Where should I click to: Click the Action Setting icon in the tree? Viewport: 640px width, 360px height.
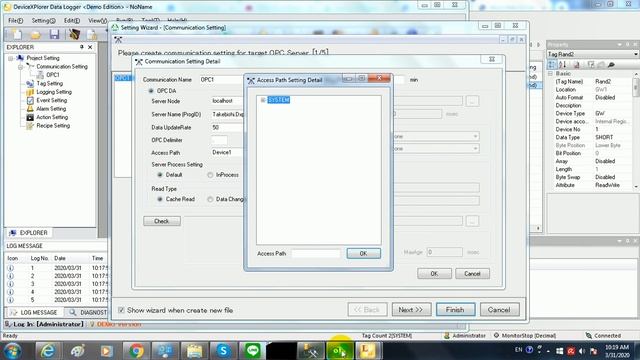pyautogui.click(x=30, y=117)
